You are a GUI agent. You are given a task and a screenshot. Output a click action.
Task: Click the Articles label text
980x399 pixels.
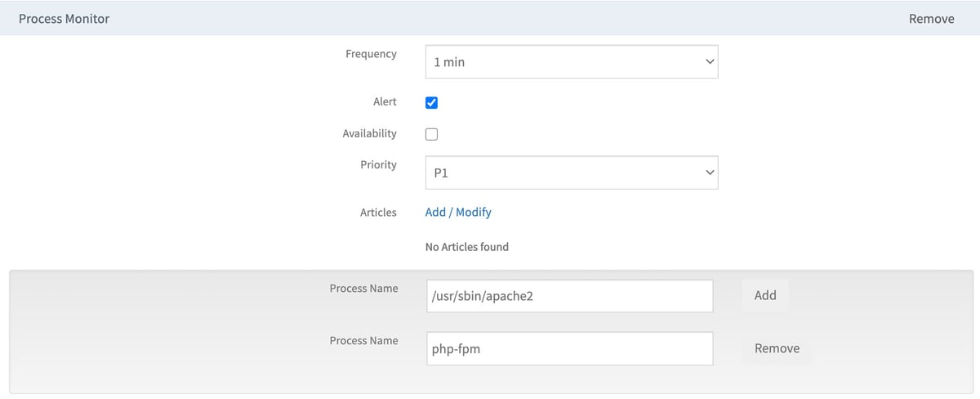click(378, 213)
